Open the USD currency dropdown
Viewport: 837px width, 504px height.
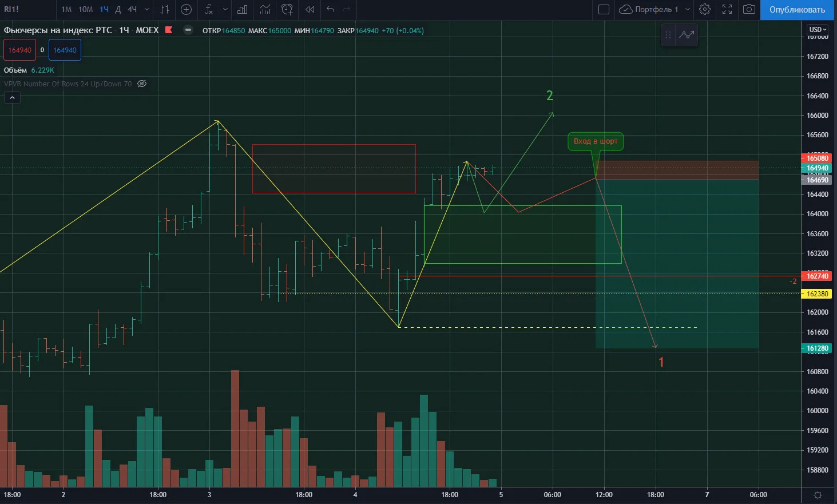pyautogui.click(x=818, y=30)
